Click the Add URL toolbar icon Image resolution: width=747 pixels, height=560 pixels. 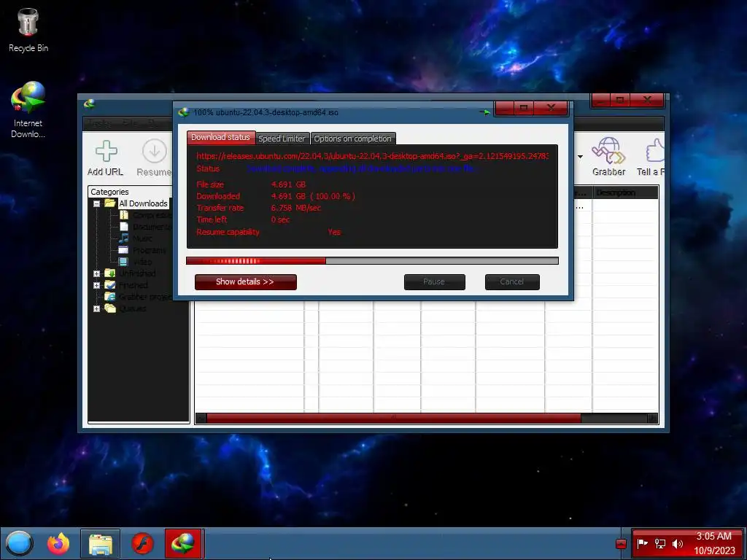pos(106,157)
